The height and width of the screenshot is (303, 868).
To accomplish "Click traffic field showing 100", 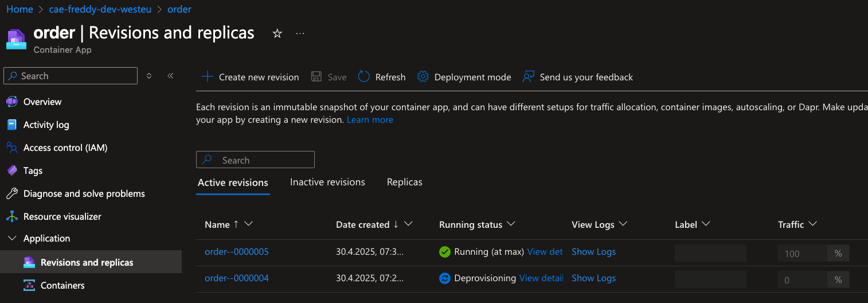I will pyautogui.click(x=803, y=253).
